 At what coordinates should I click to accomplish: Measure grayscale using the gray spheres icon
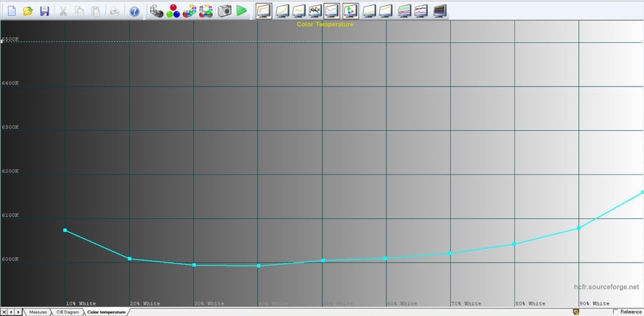point(156,10)
